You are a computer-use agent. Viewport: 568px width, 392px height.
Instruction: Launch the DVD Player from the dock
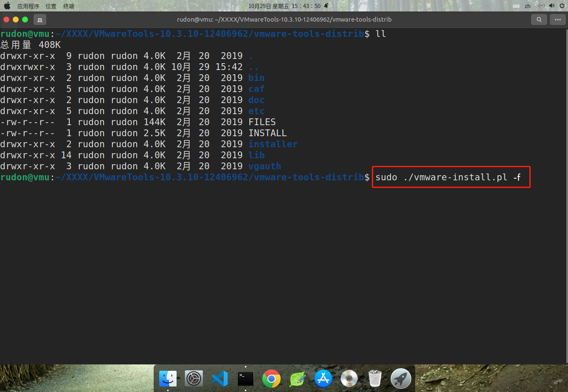[349, 378]
